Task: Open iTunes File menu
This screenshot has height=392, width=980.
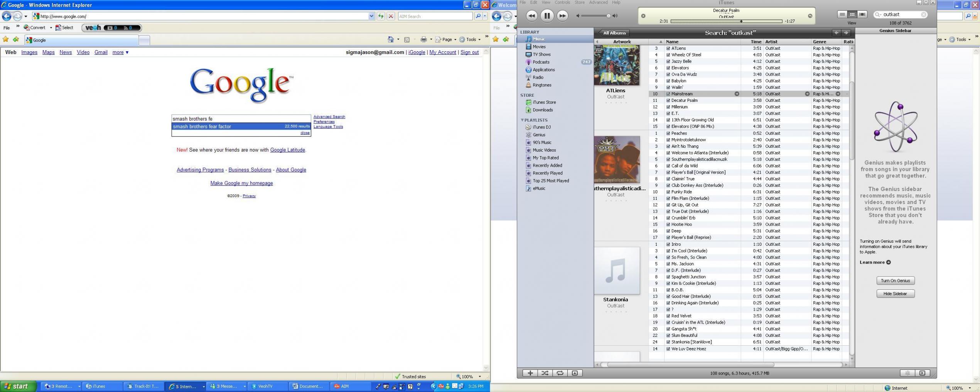Action: (x=523, y=3)
